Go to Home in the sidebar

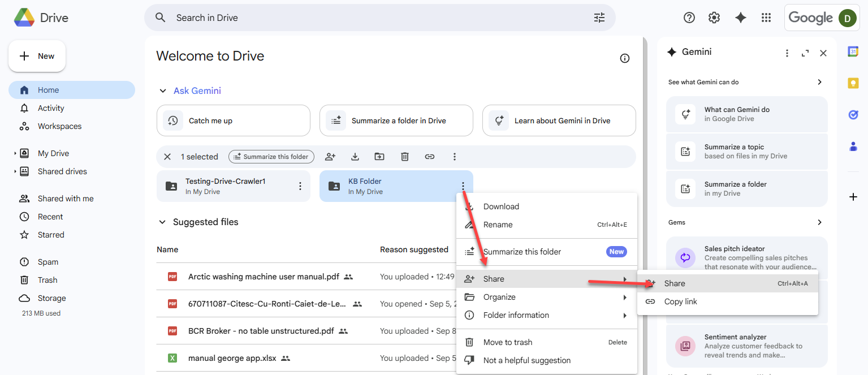click(72, 90)
